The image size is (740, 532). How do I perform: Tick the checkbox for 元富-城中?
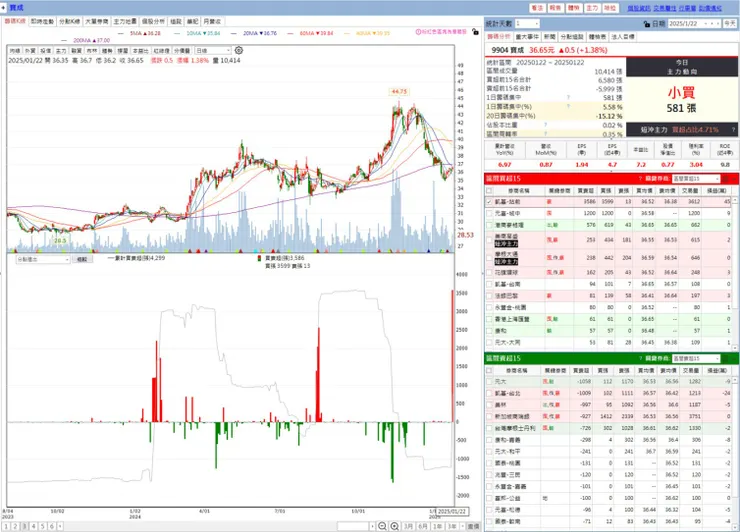click(x=489, y=213)
